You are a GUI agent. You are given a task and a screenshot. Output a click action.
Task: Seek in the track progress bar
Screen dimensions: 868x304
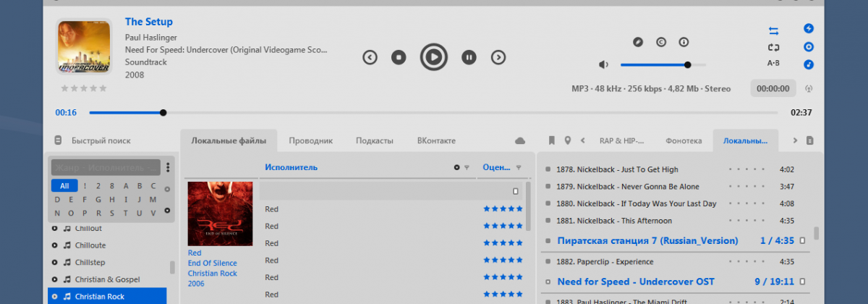[x=433, y=112]
